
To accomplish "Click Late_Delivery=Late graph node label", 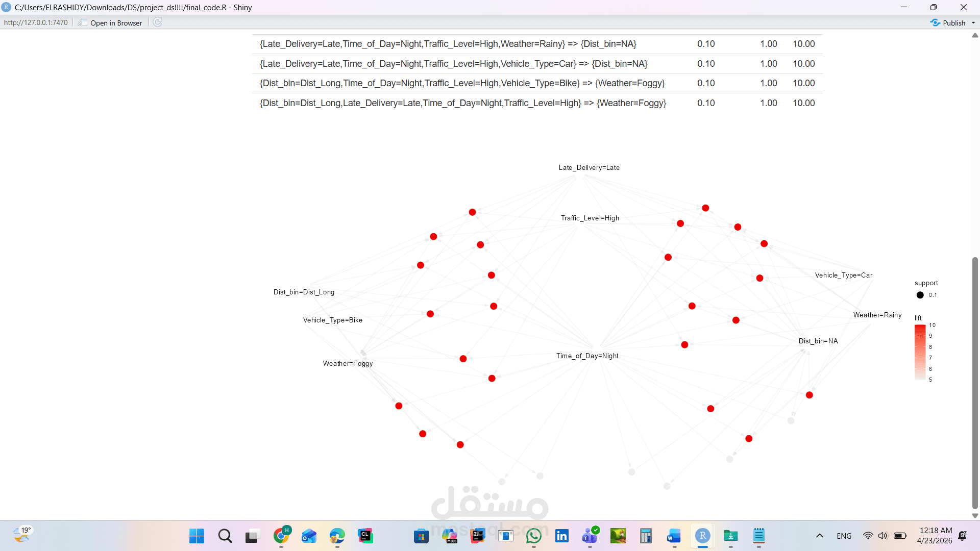I will (589, 167).
